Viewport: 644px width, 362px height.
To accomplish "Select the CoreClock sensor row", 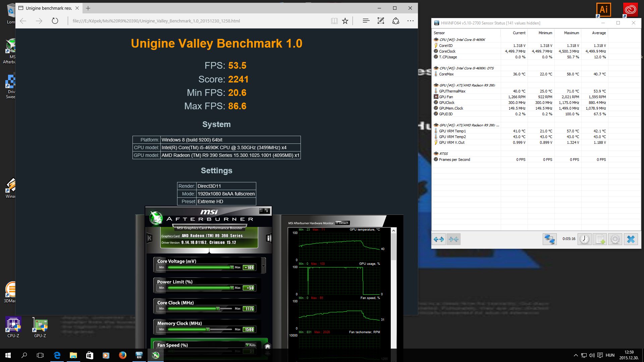I will click(x=520, y=51).
